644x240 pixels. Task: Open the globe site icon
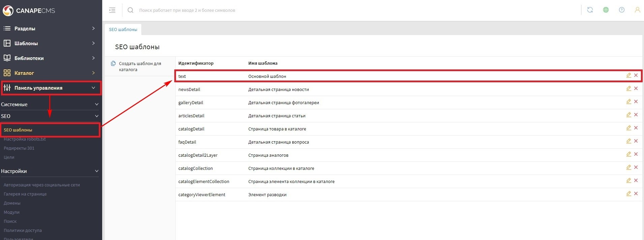(606, 10)
